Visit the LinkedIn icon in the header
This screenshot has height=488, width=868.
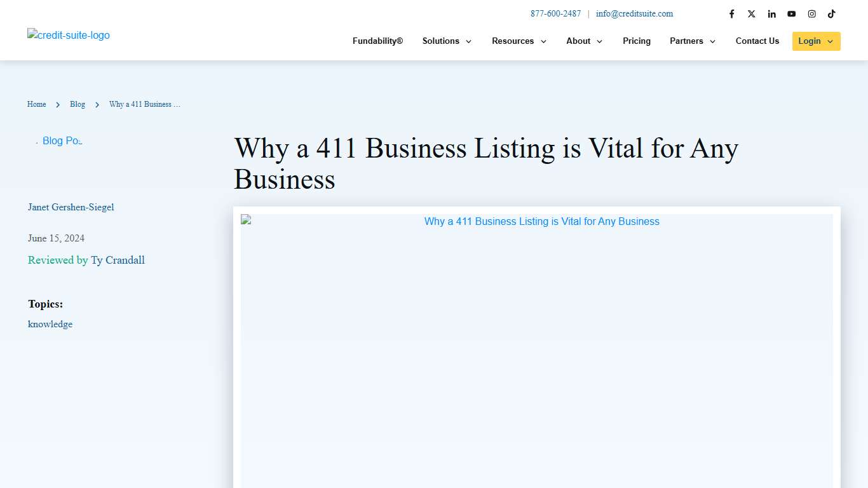771,13
